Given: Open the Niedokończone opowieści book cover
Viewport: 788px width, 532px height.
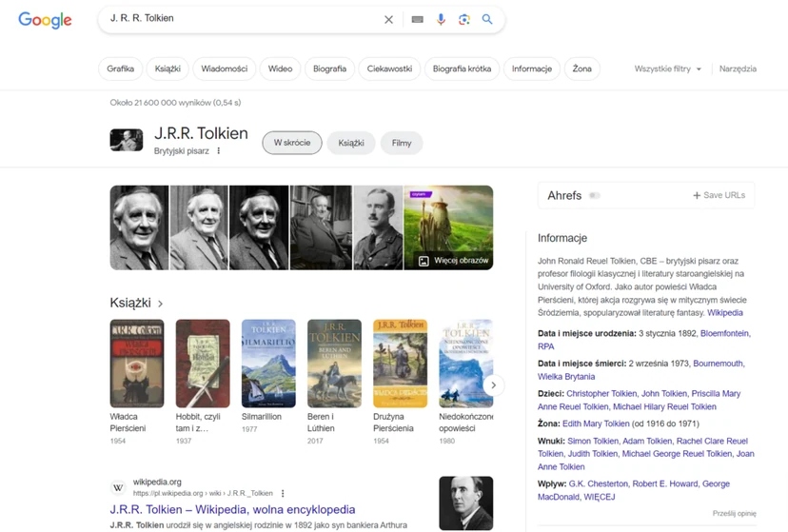Looking at the screenshot, I should pos(466,364).
